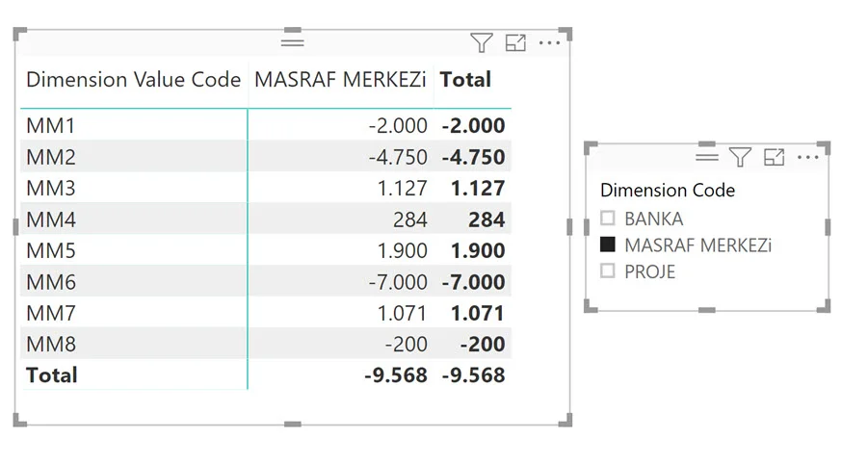The image size is (868, 464).
Task: Uncheck the MASRAF MERKEZi checkbox
Action: pos(608,245)
